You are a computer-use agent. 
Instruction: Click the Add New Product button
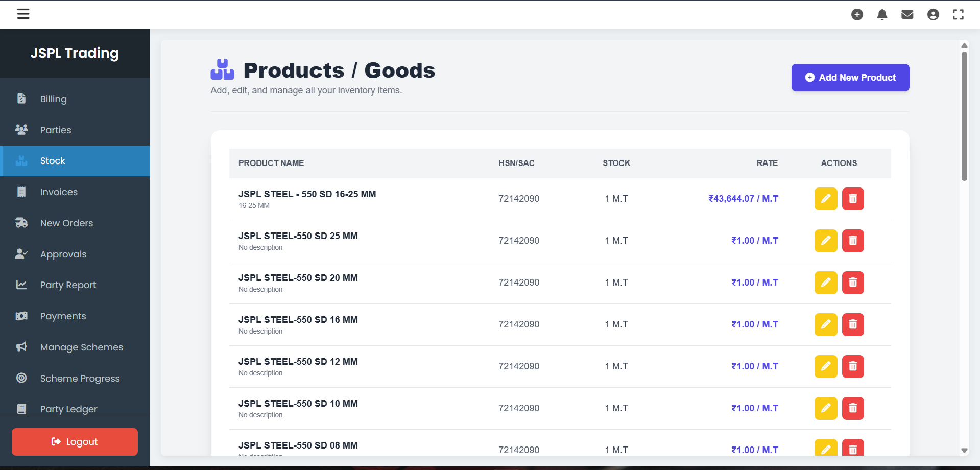pos(850,78)
